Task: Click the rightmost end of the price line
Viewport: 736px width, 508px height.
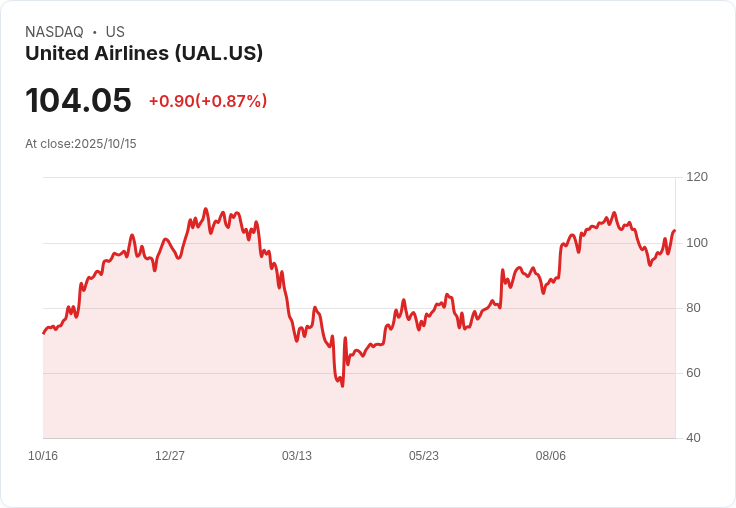Action: (x=675, y=231)
